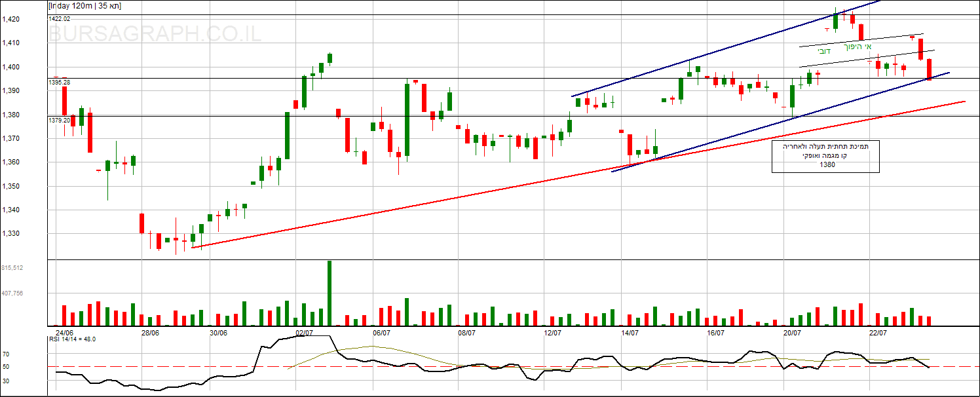
Task: Click the 1,360 price axis label
Action: [10, 162]
